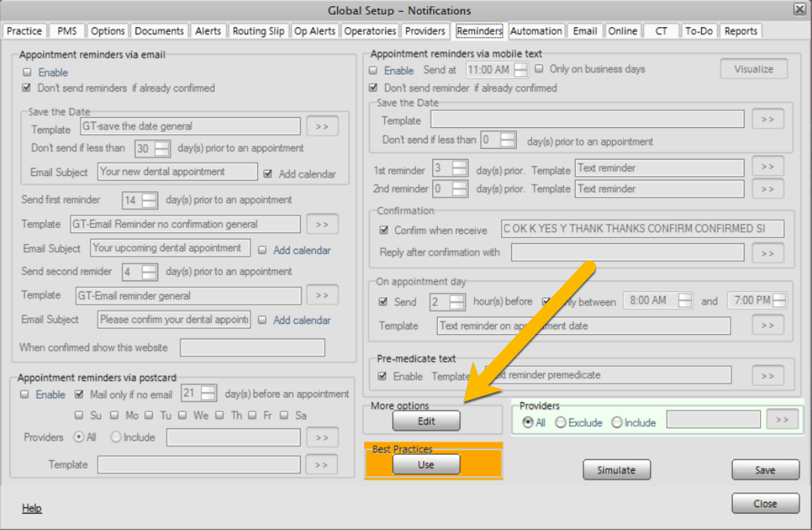Click the When confirmed show this website field
Image resolution: width=812 pixels, height=530 pixels.
pos(252,348)
